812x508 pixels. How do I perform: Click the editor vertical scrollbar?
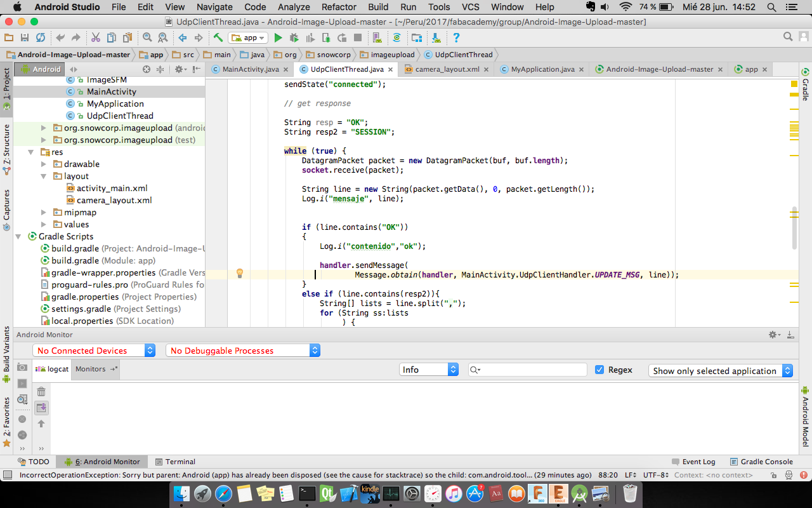pos(794,227)
